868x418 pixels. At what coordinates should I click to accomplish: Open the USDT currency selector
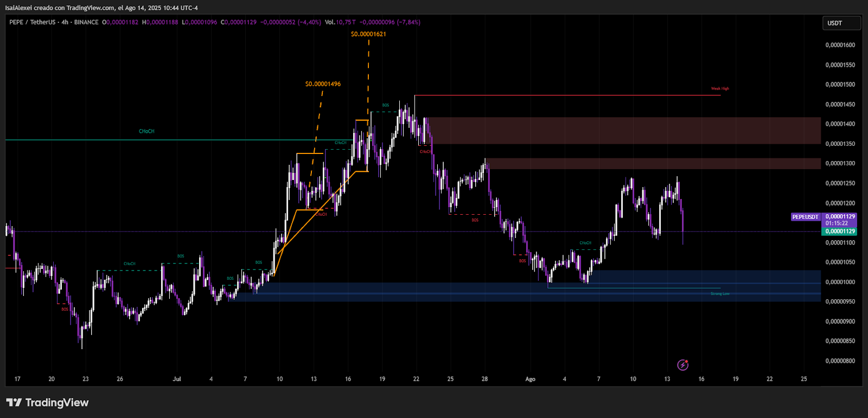tap(841, 23)
